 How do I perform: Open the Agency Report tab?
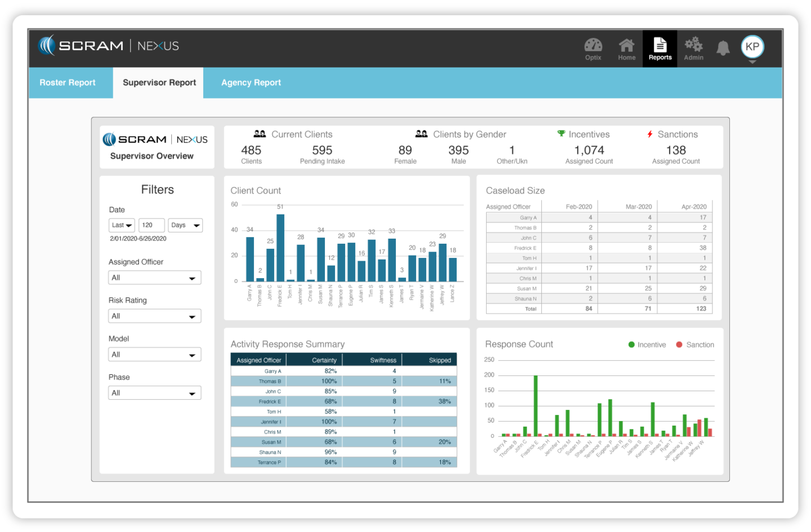coord(251,83)
